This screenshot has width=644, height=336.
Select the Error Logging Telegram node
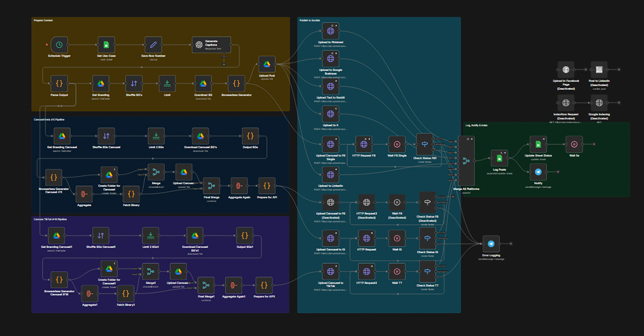click(491, 243)
